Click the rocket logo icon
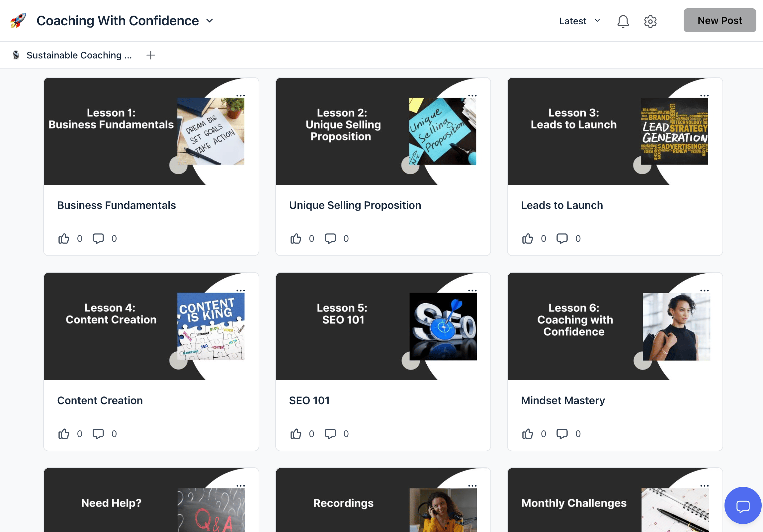 click(18, 21)
